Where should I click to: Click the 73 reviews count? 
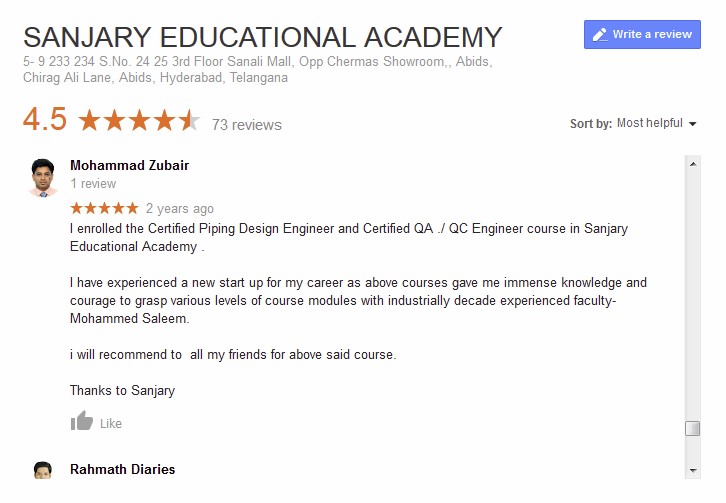(246, 125)
